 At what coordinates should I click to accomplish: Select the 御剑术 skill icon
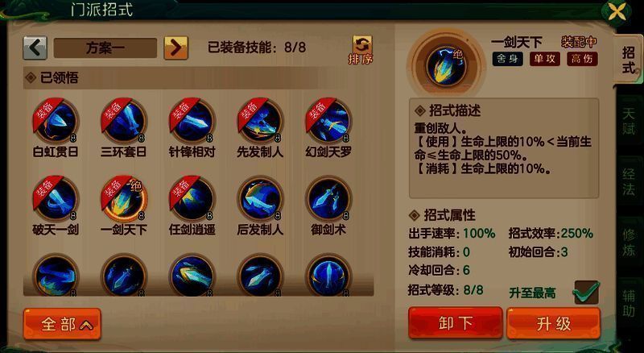click(x=328, y=200)
